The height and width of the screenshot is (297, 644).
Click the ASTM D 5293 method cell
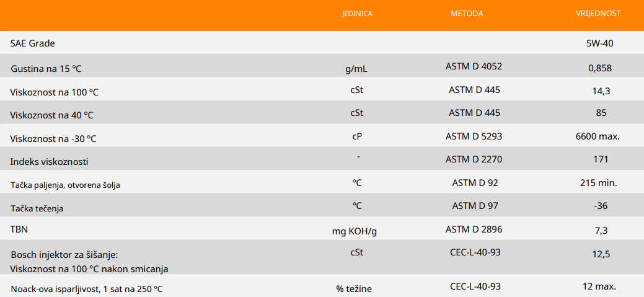click(474, 136)
